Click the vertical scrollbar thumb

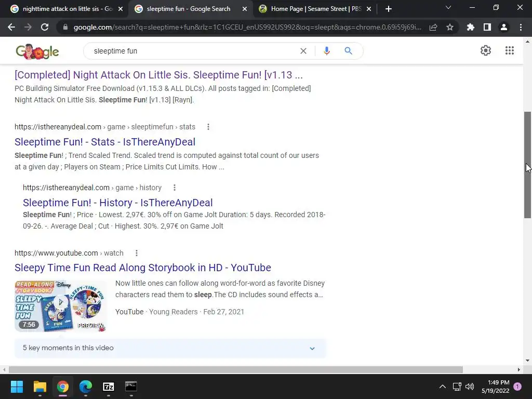[x=527, y=165]
